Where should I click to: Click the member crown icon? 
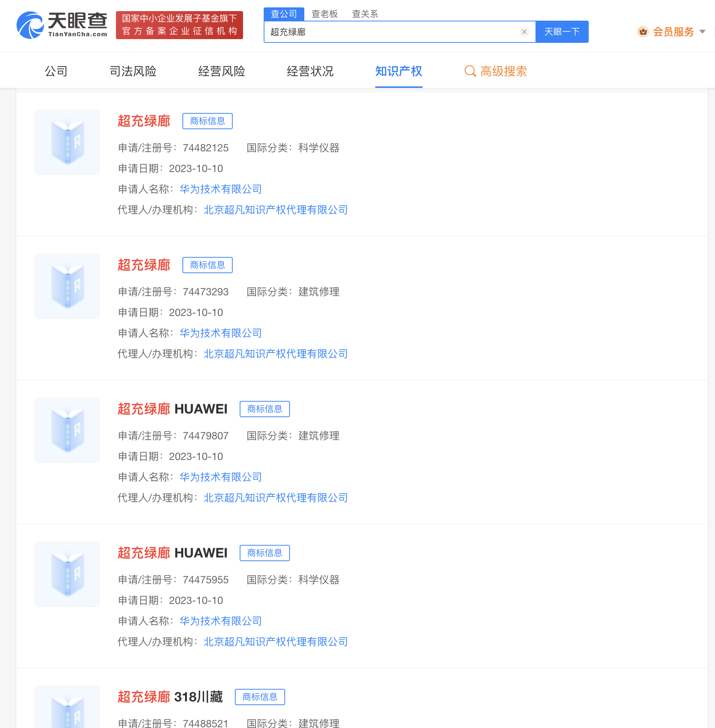click(643, 32)
